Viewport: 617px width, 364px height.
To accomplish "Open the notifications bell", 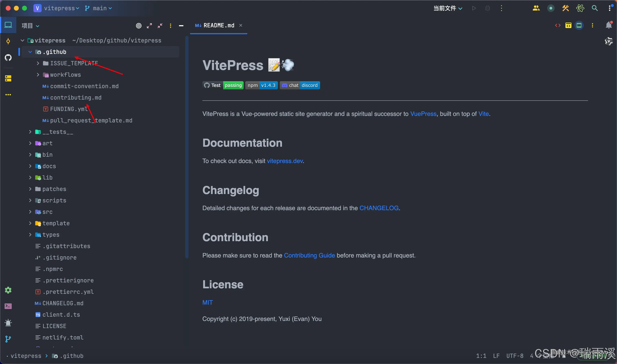I will 609,25.
